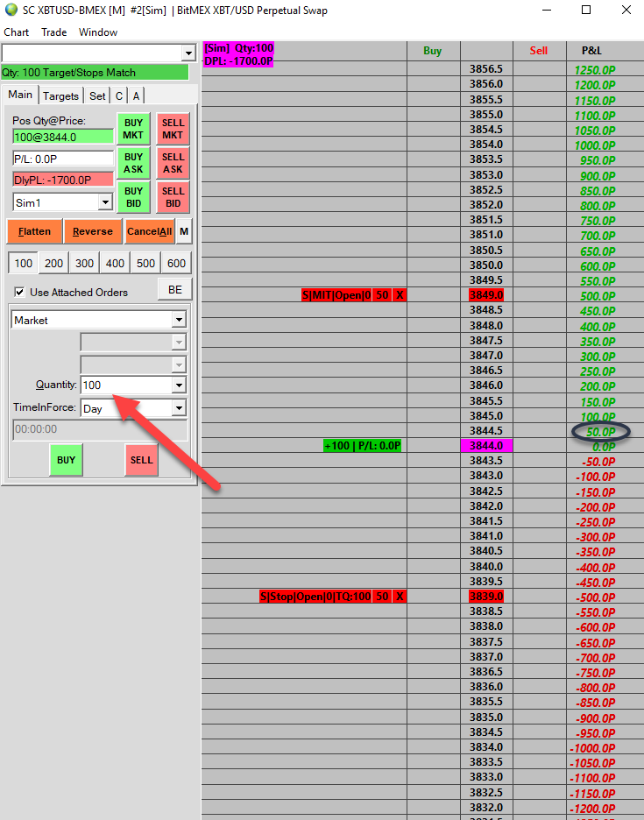The width and height of the screenshot is (644, 820).
Task: Click the 3832.0 price cell
Action: (486, 807)
